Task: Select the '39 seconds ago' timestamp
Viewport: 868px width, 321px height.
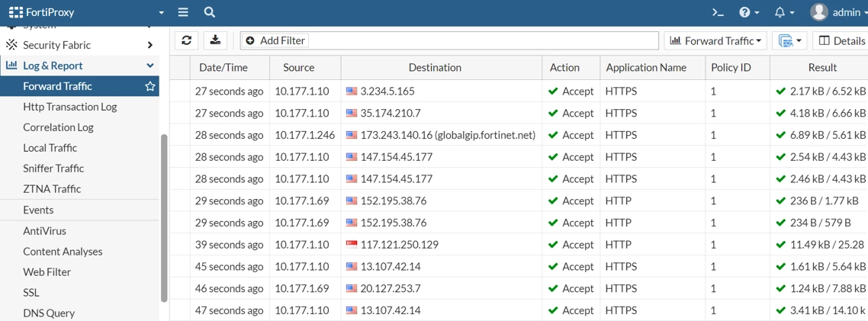Action: 229,245
